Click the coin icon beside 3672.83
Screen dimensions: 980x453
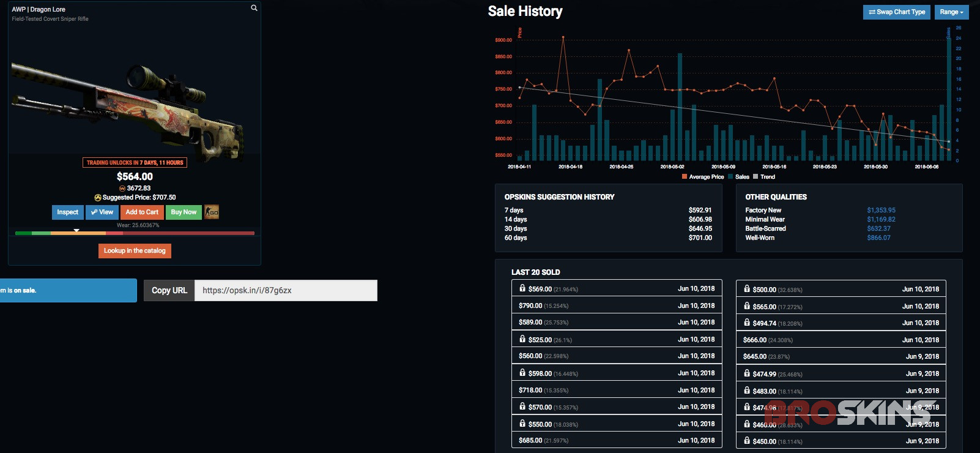(x=122, y=188)
